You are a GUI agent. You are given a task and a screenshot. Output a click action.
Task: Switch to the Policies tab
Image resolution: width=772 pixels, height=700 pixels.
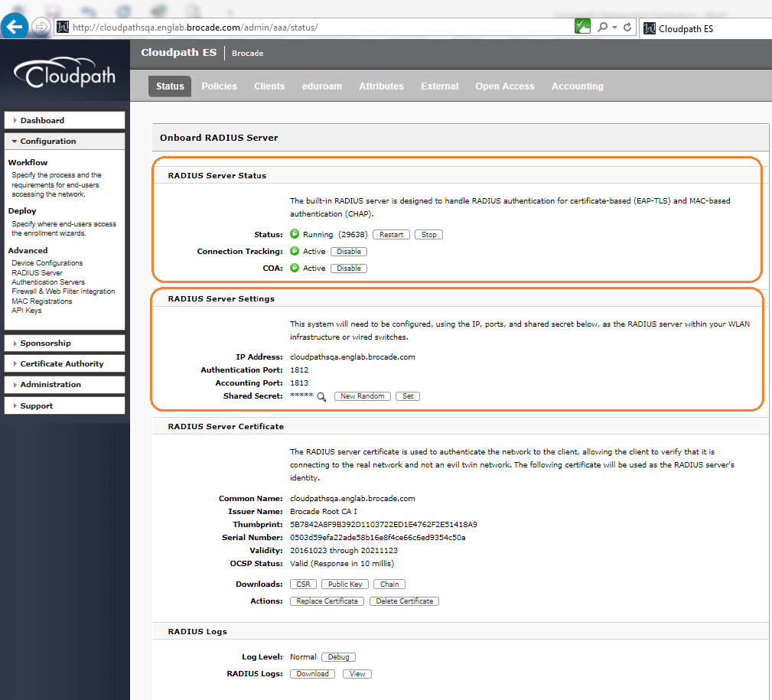pos(219,86)
